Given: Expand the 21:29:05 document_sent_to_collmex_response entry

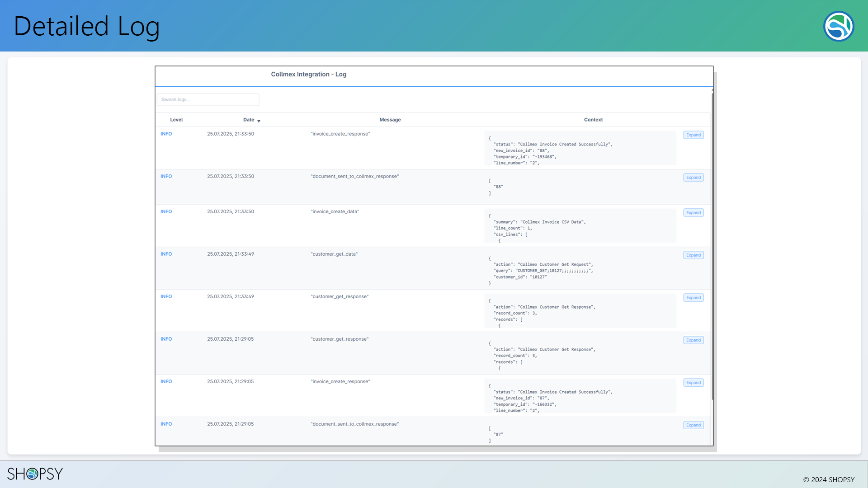Looking at the screenshot, I should tap(693, 425).
